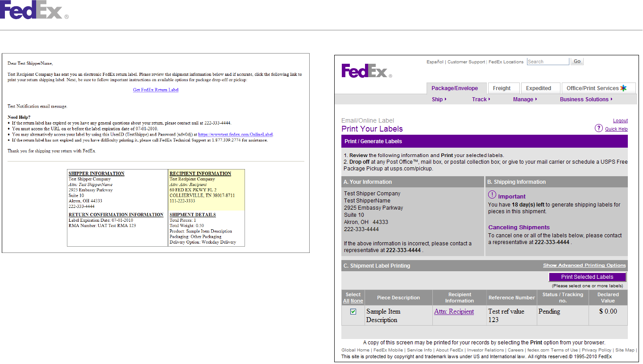Click the RECIPIENT INFORMATION heading in the email
This screenshot has width=643, height=364.
200,174
